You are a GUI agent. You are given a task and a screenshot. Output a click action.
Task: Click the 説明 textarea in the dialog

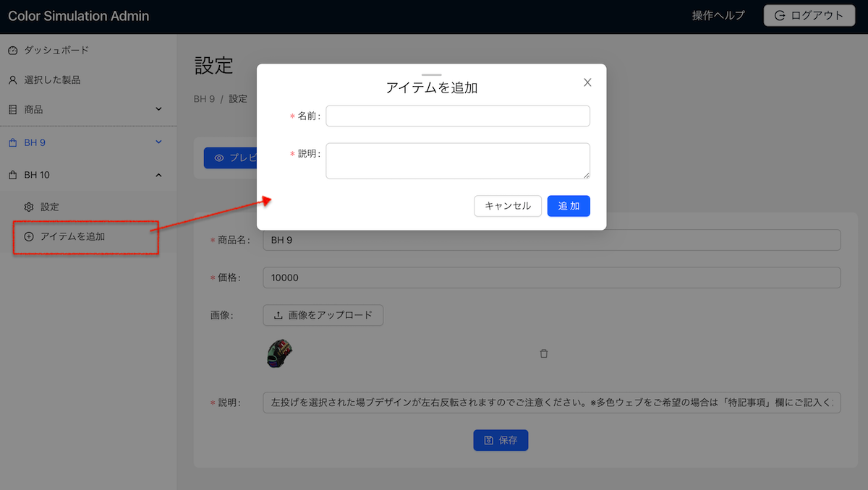(x=457, y=160)
